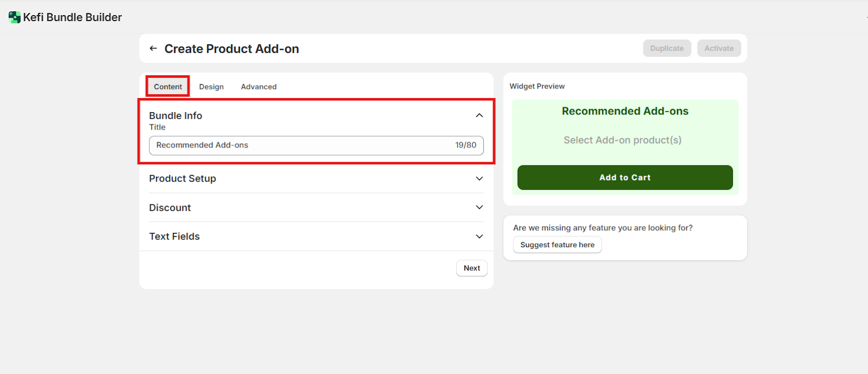This screenshot has width=868, height=374.
Task: Click the Duplicate button
Action: (667, 48)
